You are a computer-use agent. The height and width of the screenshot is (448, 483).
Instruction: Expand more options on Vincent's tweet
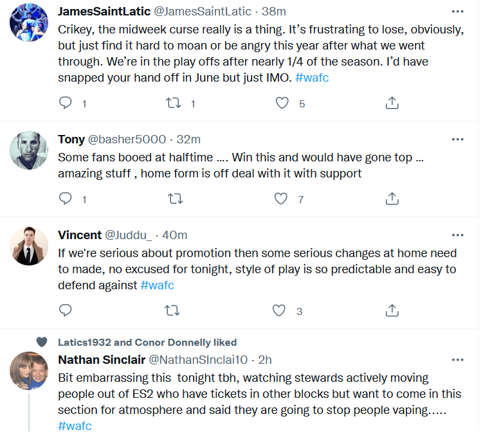pos(457,235)
